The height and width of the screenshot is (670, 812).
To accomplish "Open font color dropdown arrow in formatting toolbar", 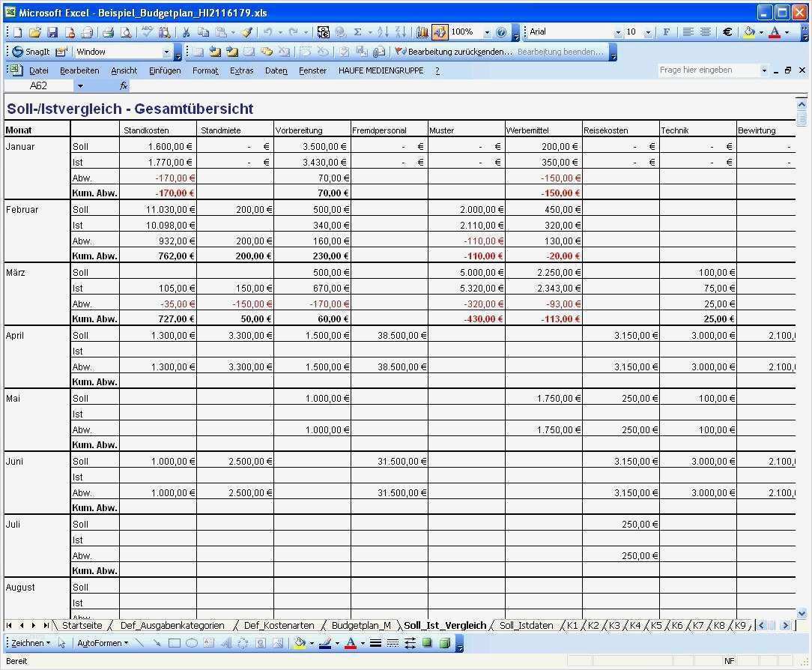I will click(x=787, y=32).
